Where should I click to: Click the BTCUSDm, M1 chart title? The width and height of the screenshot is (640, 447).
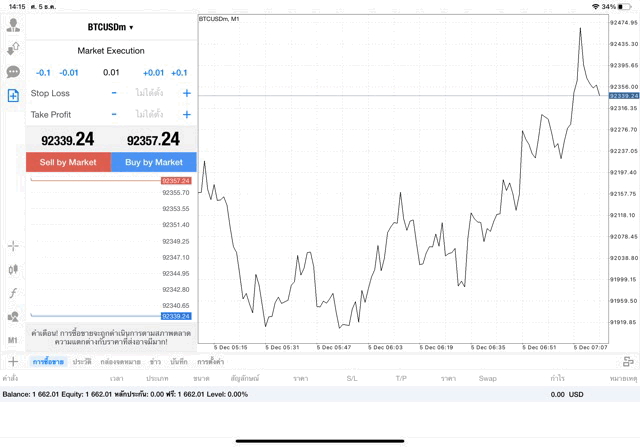[219, 19]
